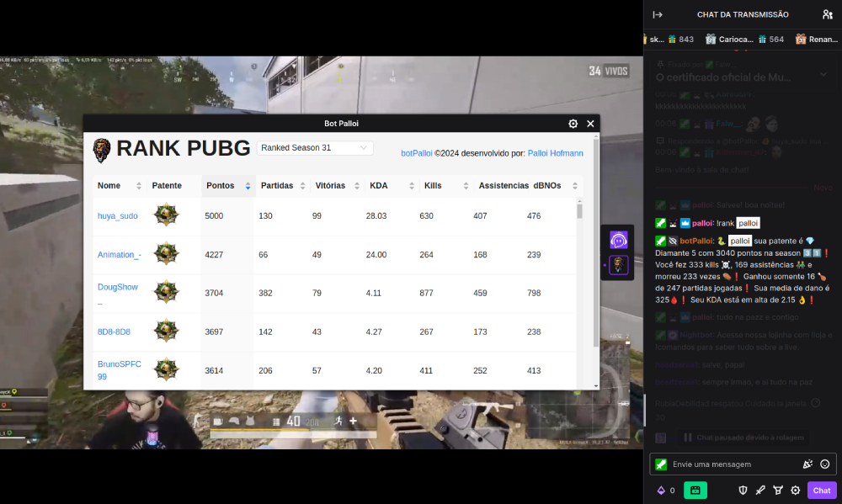Click the overlay panel's outer scrollbar

[x=596, y=243]
